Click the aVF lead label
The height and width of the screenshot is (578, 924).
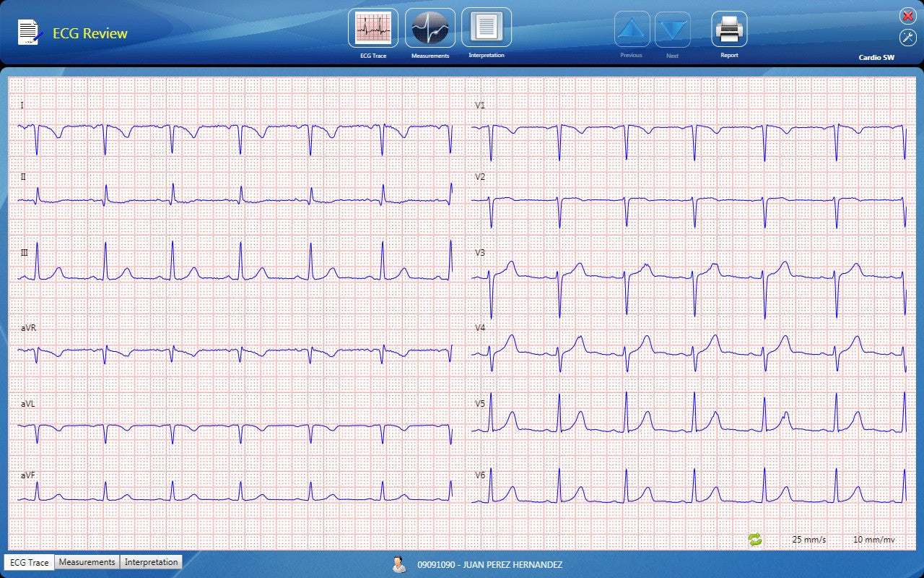(x=27, y=475)
